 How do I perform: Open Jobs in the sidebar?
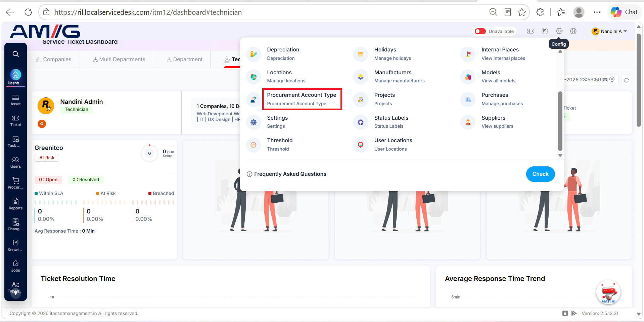click(x=15, y=267)
